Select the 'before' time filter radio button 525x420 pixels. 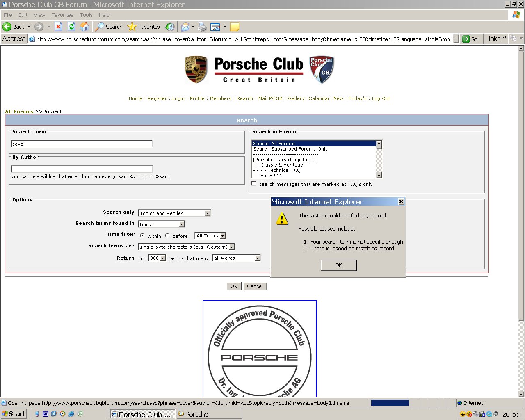pyautogui.click(x=167, y=235)
